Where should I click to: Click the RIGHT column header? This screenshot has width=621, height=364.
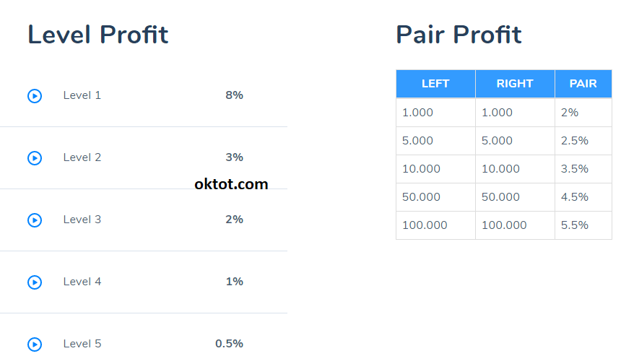click(x=515, y=84)
